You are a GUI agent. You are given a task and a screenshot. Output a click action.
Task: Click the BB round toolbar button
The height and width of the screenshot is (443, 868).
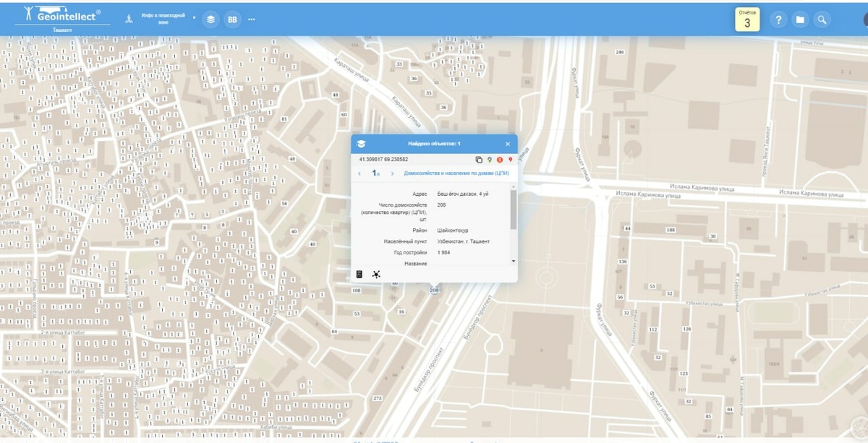(x=232, y=20)
